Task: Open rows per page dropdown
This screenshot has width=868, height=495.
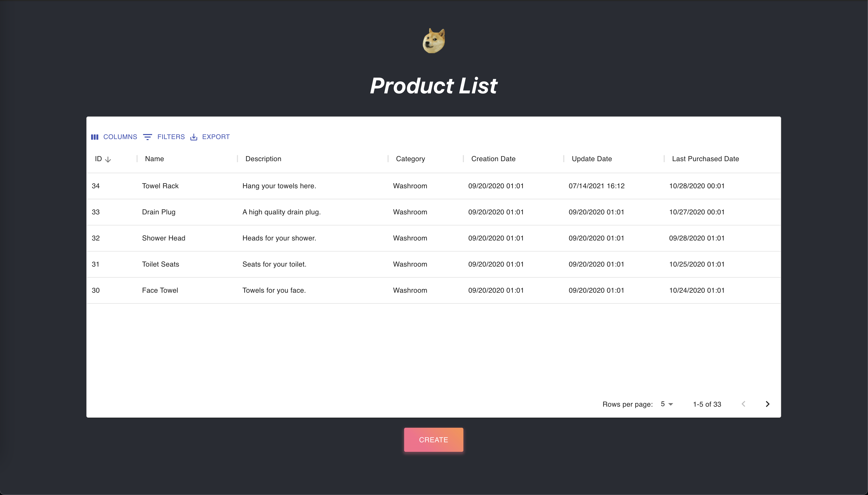Action: (x=667, y=404)
